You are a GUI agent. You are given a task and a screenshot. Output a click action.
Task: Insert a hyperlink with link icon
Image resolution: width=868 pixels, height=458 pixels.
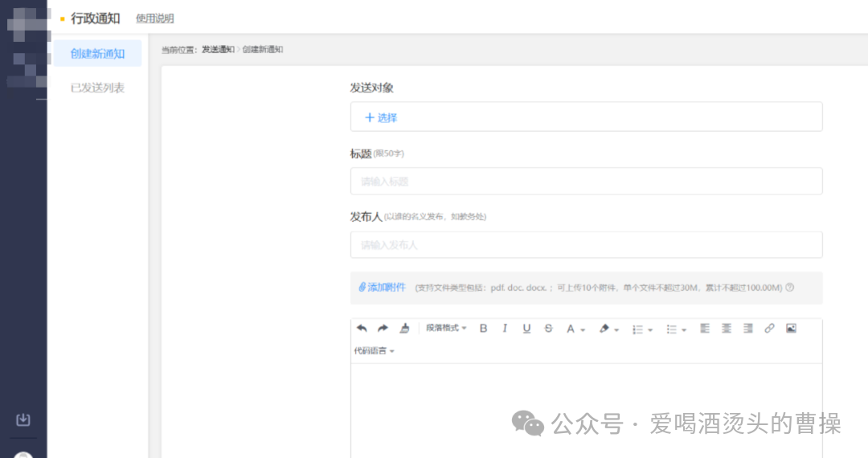pyautogui.click(x=769, y=329)
